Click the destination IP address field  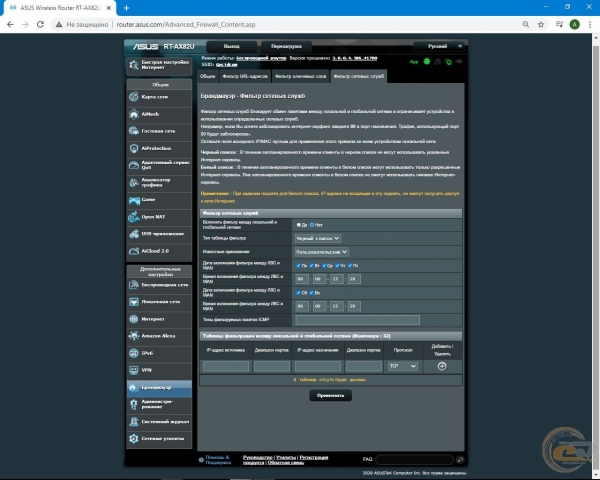[318, 366]
